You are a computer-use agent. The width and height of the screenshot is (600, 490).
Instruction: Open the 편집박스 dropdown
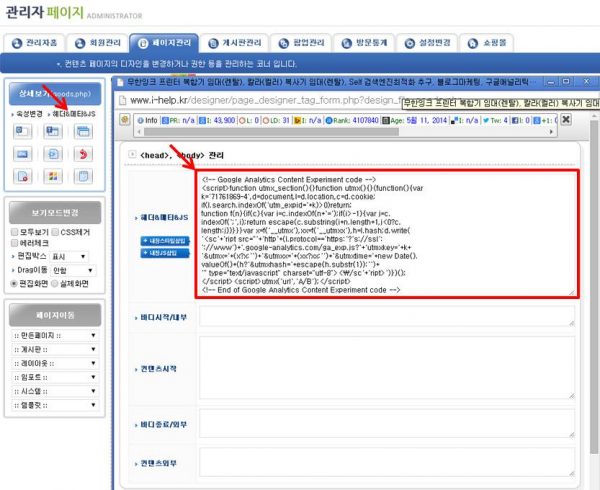tap(69, 257)
